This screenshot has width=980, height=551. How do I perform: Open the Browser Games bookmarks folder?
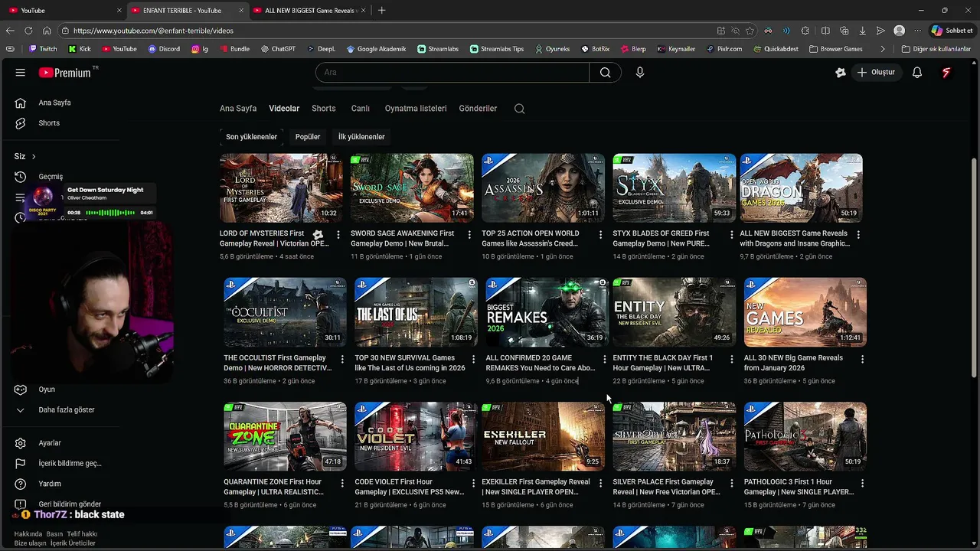(x=835, y=49)
